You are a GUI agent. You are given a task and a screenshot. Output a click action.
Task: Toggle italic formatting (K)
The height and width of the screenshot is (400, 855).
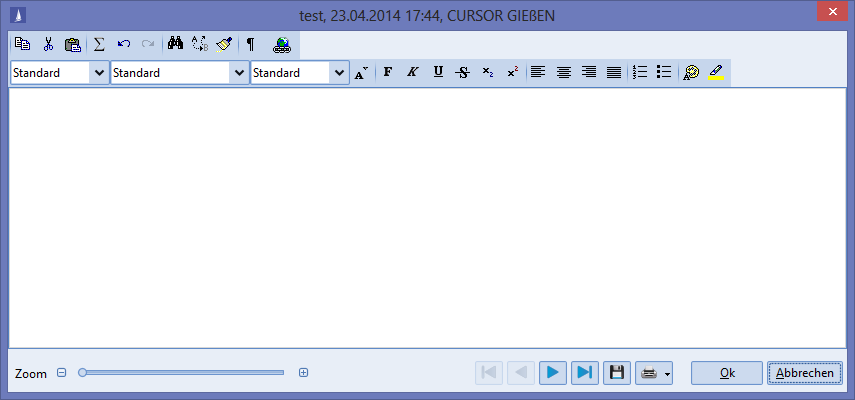click(x=412, y=73)
